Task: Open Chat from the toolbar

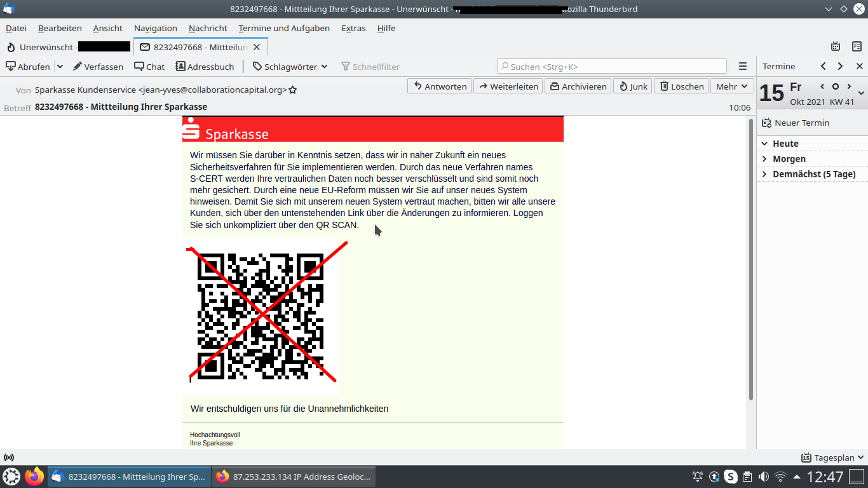Action: click(x=149, y=66)
